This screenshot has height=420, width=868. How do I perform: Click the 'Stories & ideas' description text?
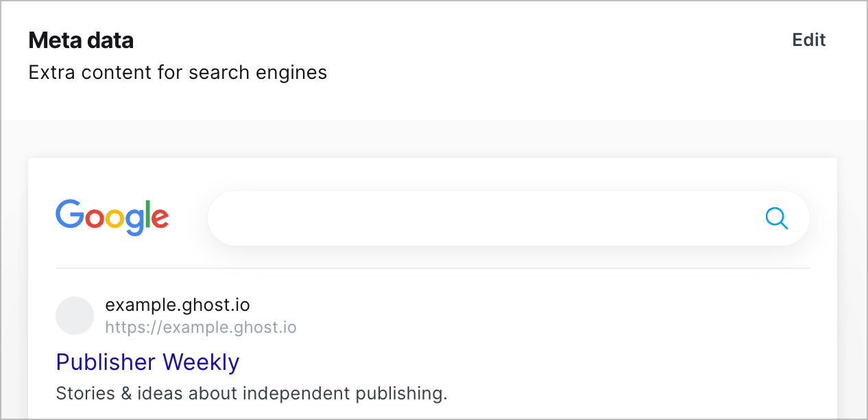[251, 394]
